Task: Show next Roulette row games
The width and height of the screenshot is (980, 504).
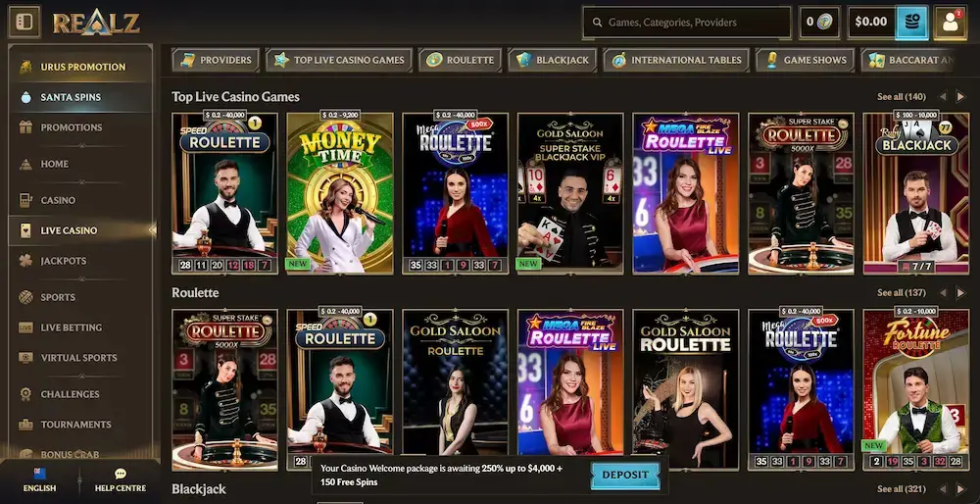Action: 960,292
